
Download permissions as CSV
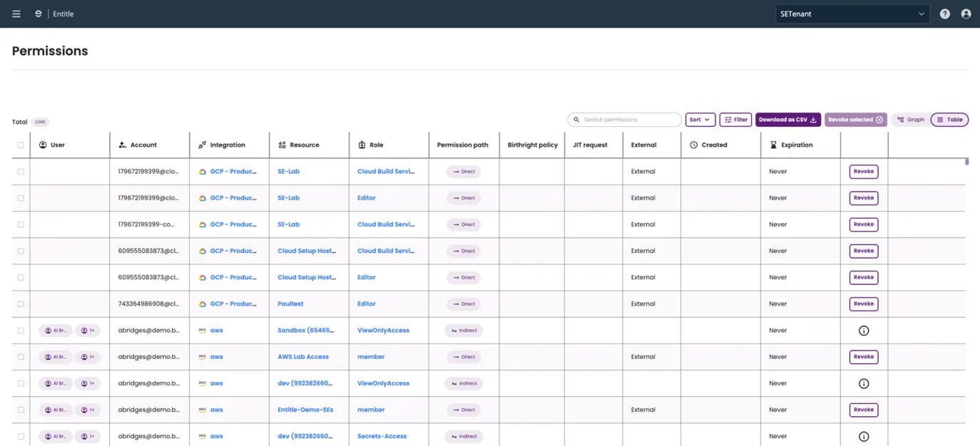tap(788, 120)
